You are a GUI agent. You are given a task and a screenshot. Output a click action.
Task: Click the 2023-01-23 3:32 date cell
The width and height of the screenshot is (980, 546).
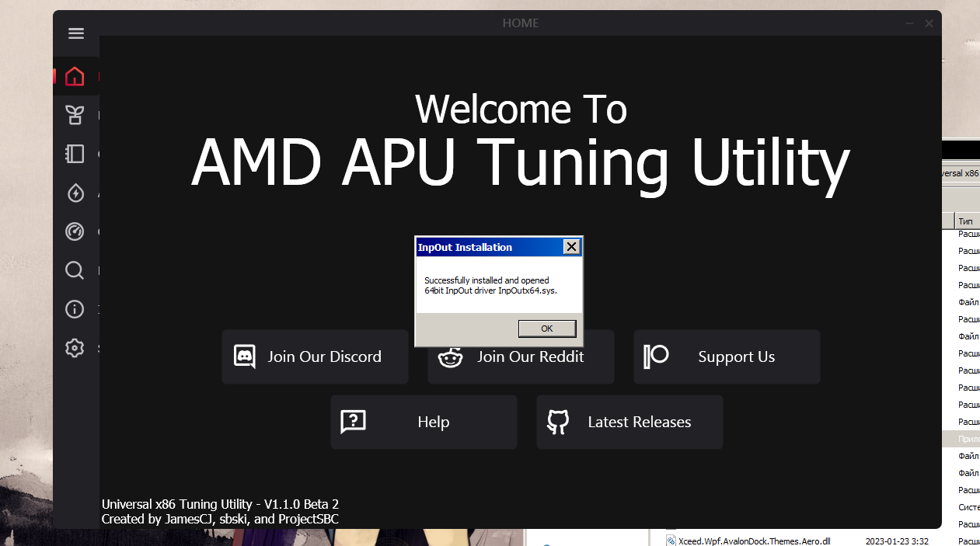click(x=897, y=541)
